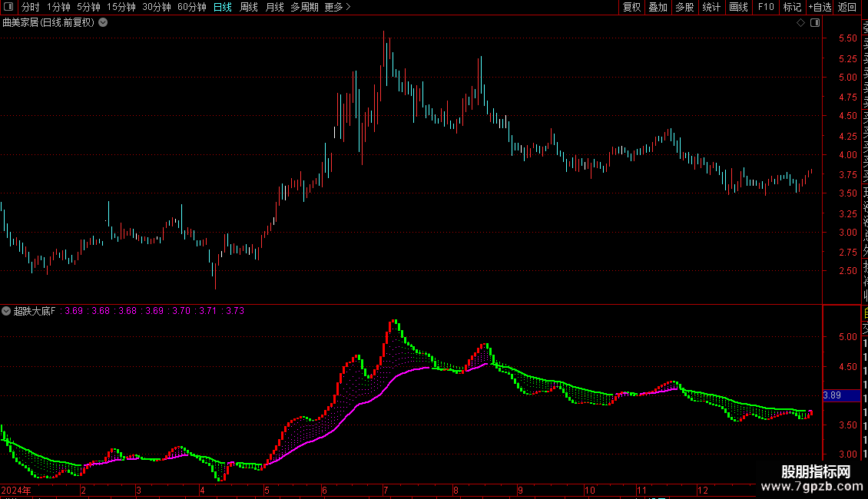
Task: Click the 超跌大底F indicator name
Action: [x=35, y=311]
